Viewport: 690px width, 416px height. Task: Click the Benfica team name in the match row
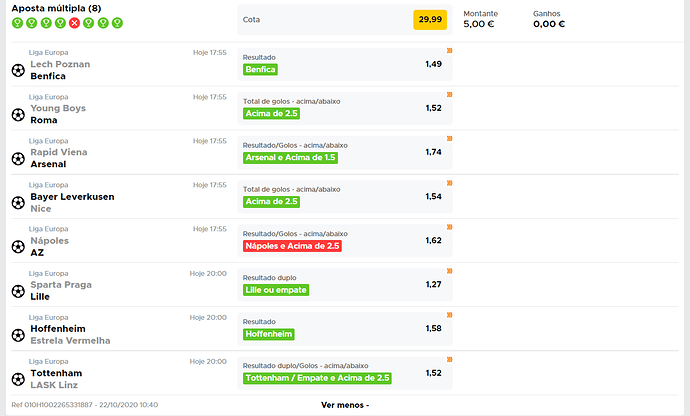tap(48, 76)
